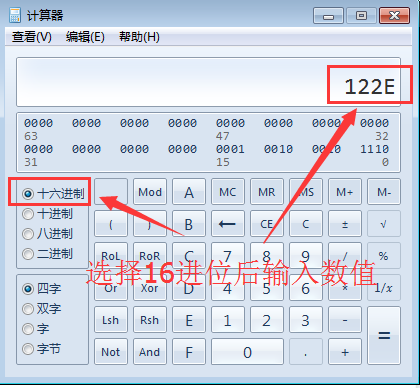Close the 计算器 window
The height and width of the screenshot is (388, 420).
[x=394, y=16]
